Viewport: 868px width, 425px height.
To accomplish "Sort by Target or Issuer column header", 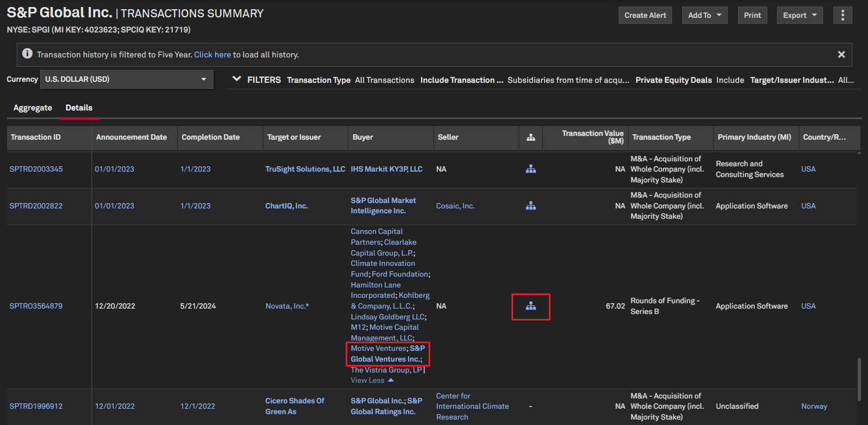I will [294, 137].
